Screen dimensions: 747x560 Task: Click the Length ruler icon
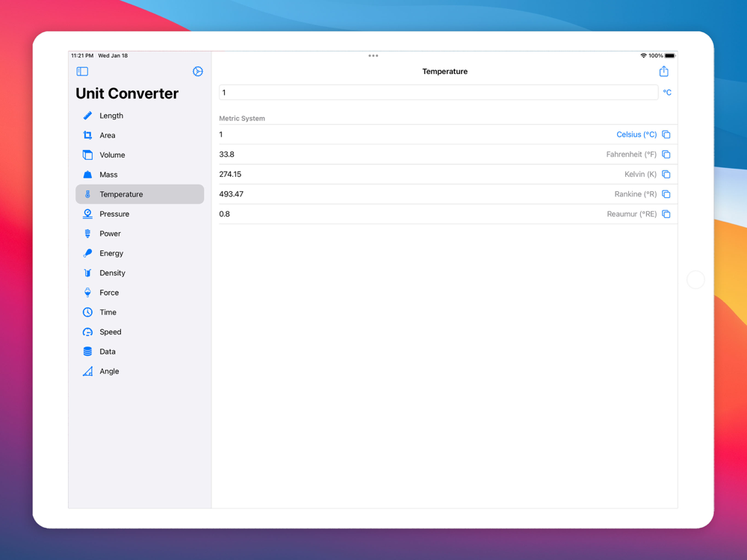point(87,116)
